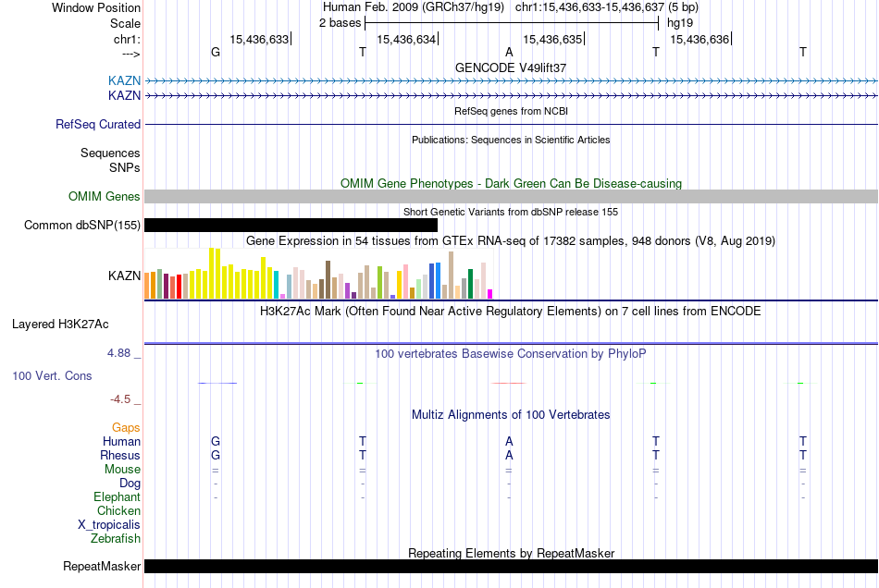The height and width of the screenshot is (588, 879).
Task: Select the Dog species label
Action: tap(130, 484)
